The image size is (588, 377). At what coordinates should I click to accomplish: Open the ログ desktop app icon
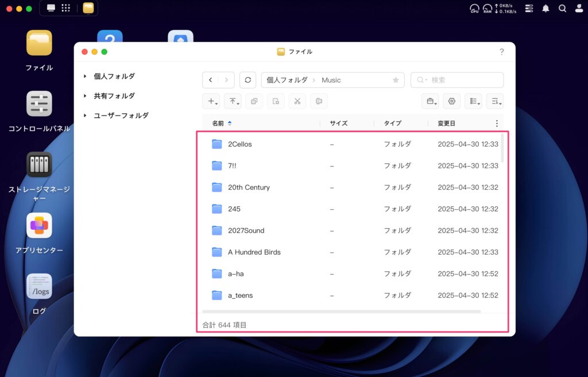click(x=39, y=287)
